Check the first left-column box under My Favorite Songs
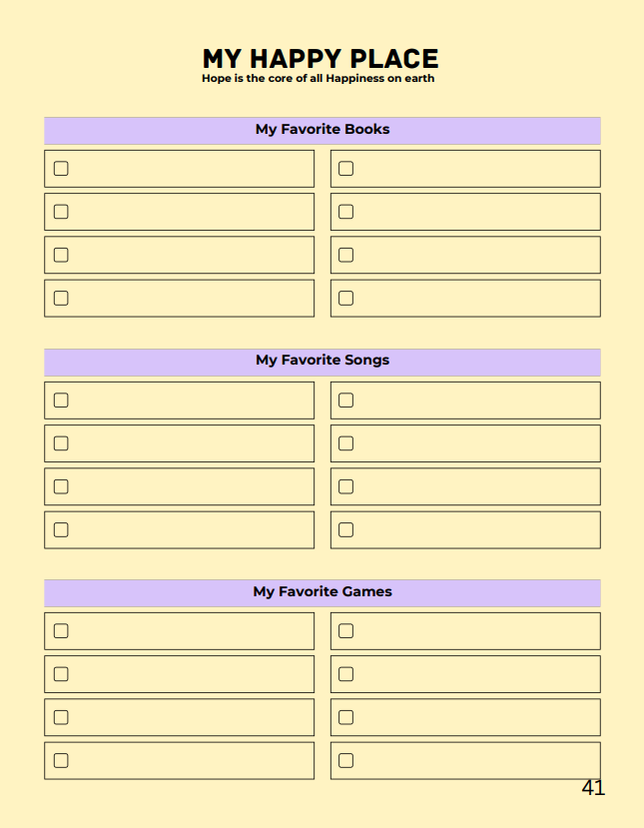 tap(61, 400)
